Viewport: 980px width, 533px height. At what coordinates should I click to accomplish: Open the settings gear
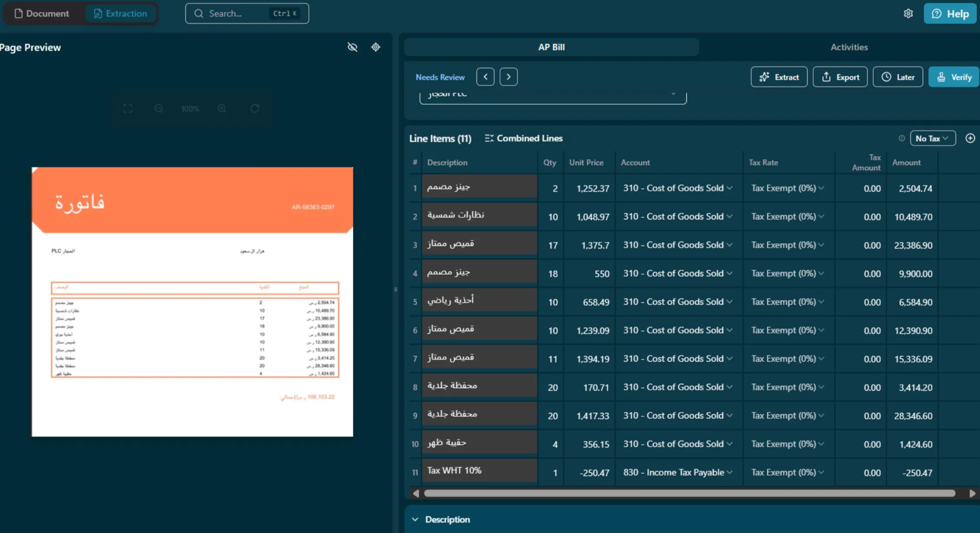click(x=908, y=13)
